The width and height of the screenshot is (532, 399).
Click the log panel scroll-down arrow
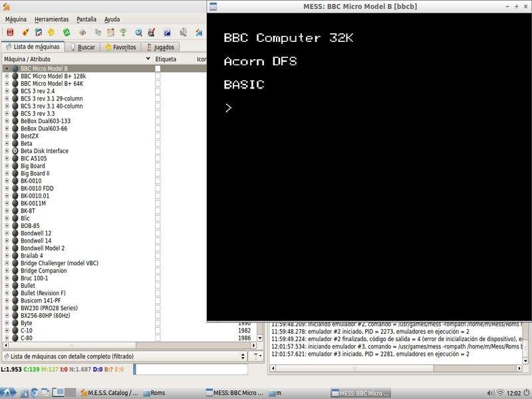(x=525, y=360)
